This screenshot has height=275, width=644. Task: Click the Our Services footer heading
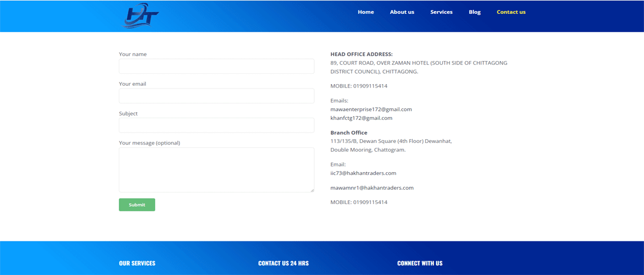137,263
